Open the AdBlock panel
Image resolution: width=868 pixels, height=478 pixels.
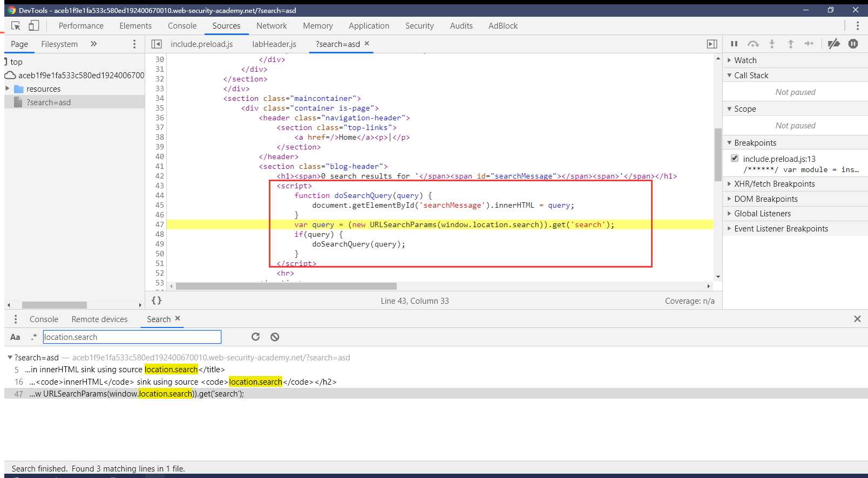tap(503, 26)
